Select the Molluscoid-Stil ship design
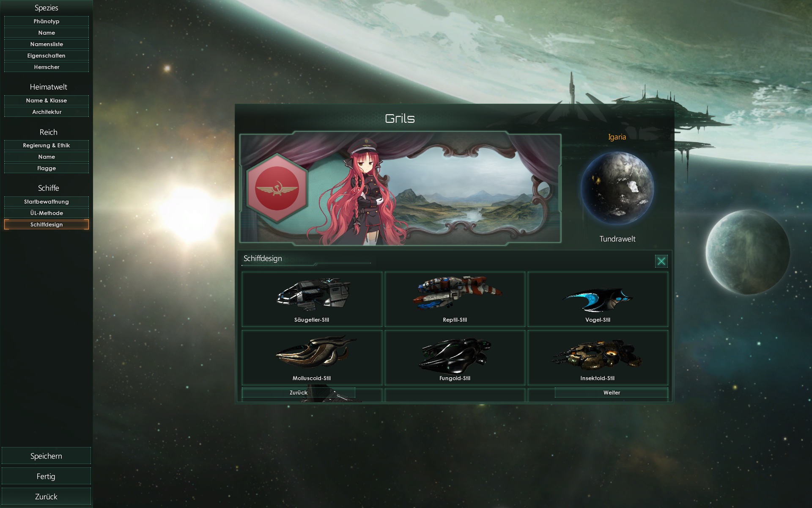 pyautogui.click(x=312, y=358)
